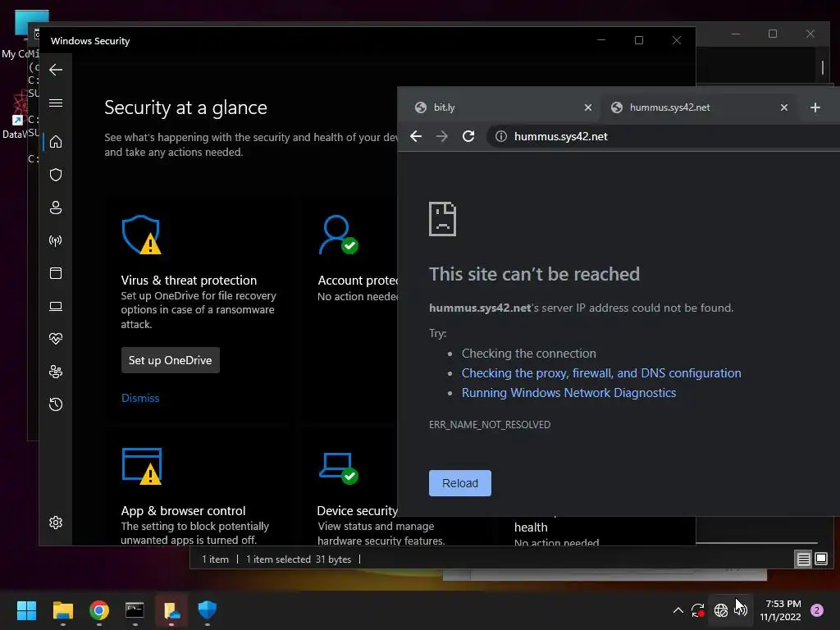Open App & browser control heading
Image resolution: width=840 pixels, height=630 pixels.
pyautogui.click(x=183, y=510)
